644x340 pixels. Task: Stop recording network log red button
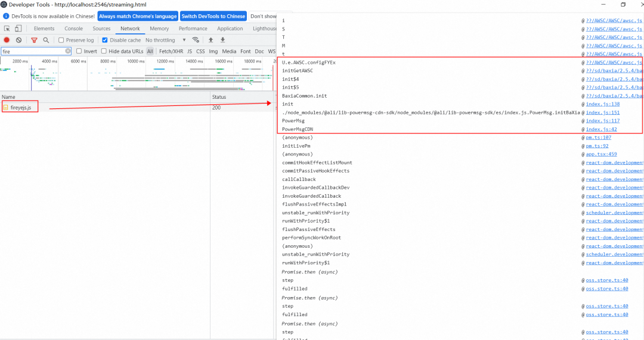click(7, 40)
